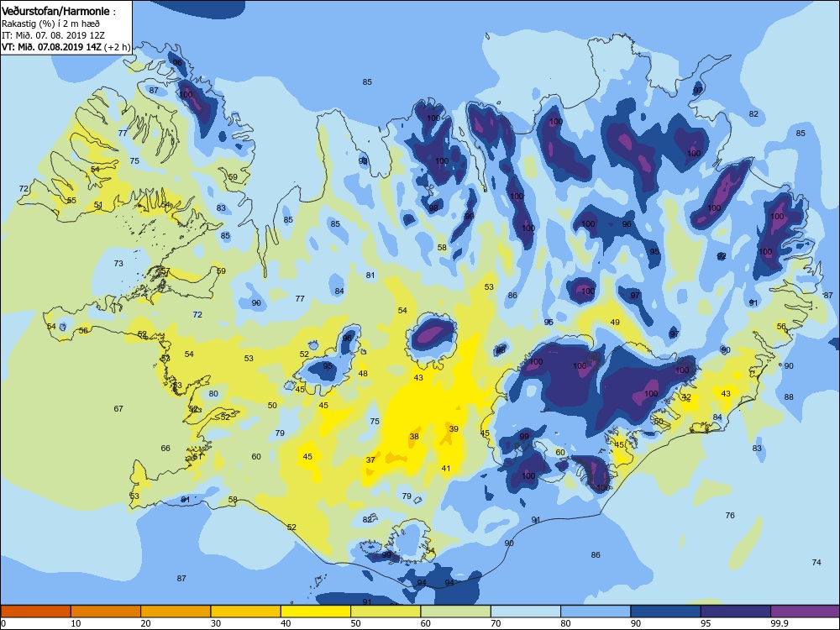Click the humidity value 57 on the map
Image resolution: width=840 pixels, height=630 pixels.
(165, 271)
